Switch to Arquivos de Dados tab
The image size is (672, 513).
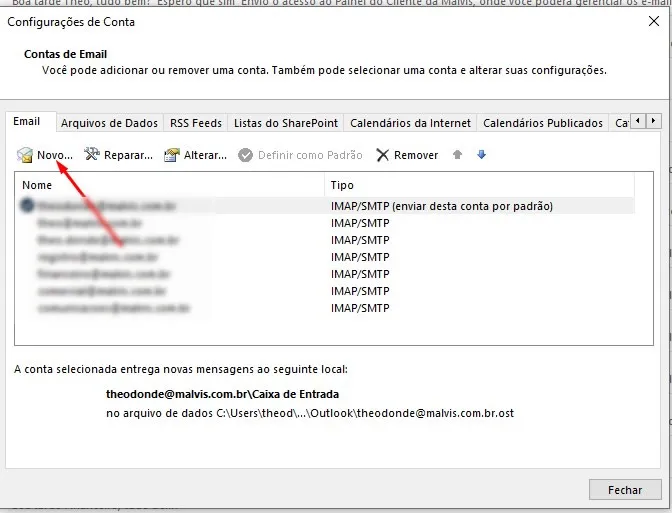click(109, 123)
